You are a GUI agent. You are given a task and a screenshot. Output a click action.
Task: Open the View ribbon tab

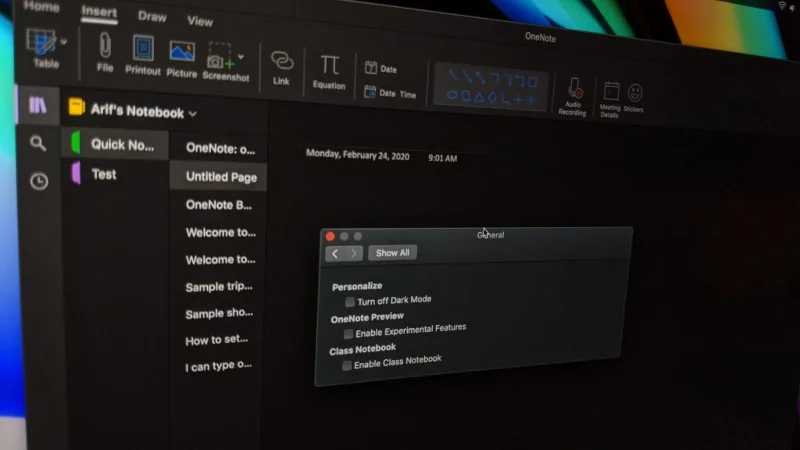click(200, 20)
